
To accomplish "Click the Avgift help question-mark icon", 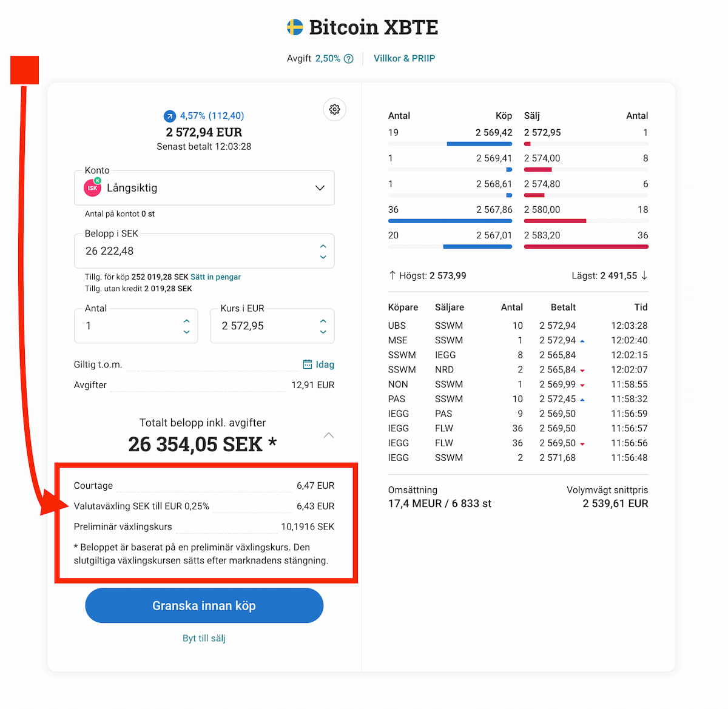I will (x=349, y=59).
